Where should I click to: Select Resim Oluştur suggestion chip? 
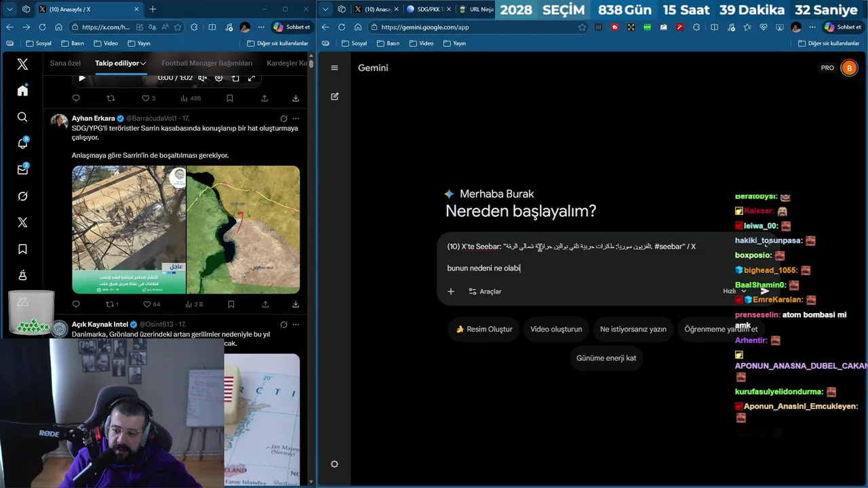click(x=484, y=329)
